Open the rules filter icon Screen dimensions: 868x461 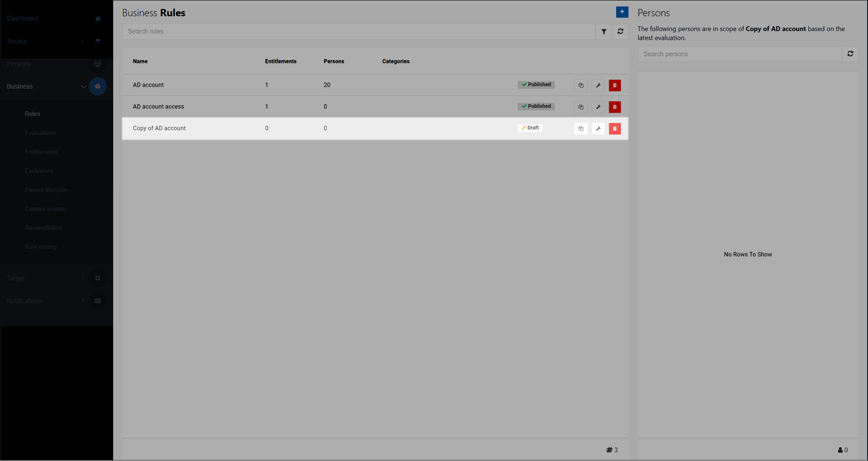(x=604, y=32)
